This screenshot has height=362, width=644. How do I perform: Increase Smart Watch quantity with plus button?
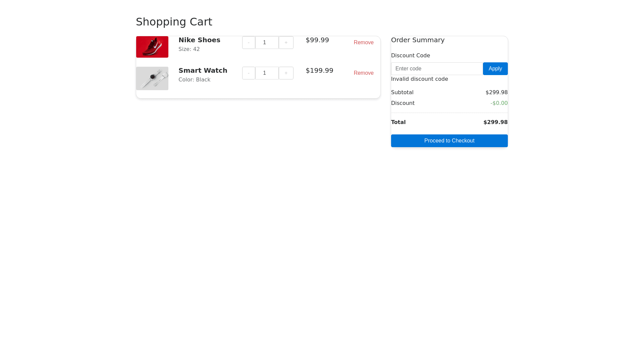click(286, 73)
